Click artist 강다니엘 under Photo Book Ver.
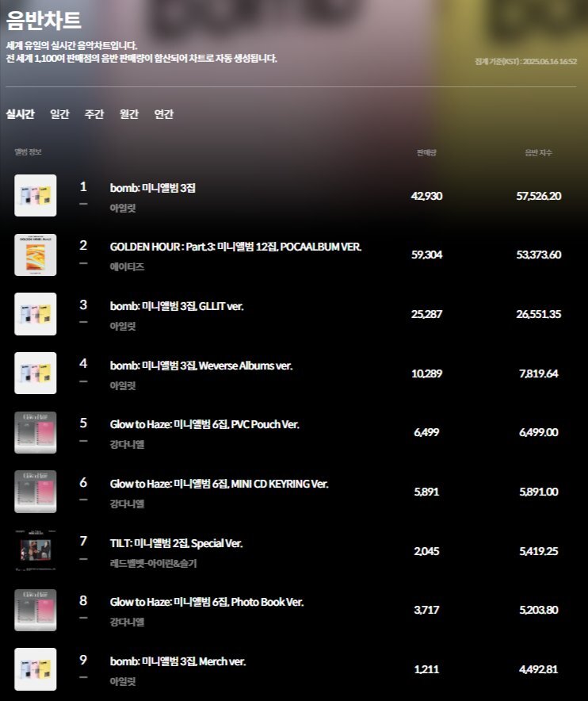588x701 pixels. coord(127,622)
